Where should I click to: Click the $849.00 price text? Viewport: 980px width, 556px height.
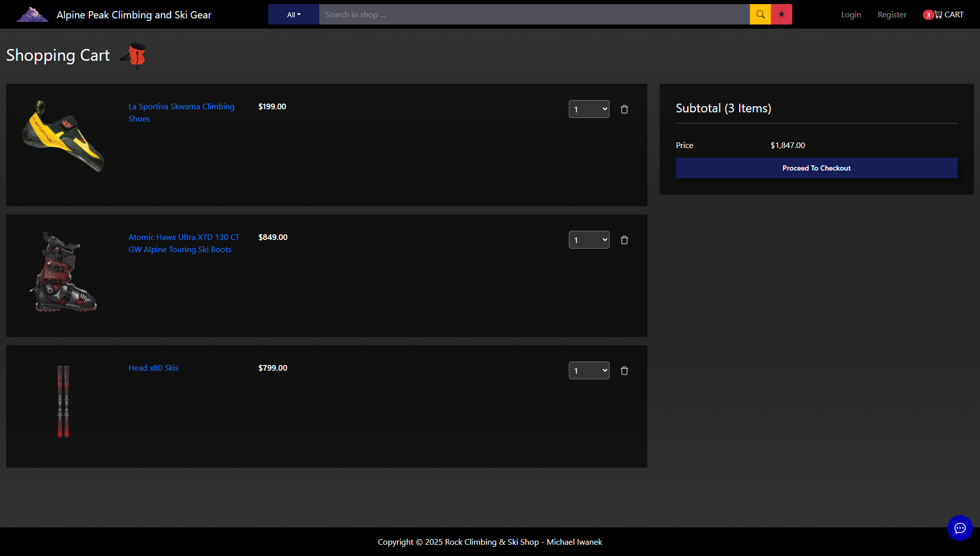click(x=273, y=237)
